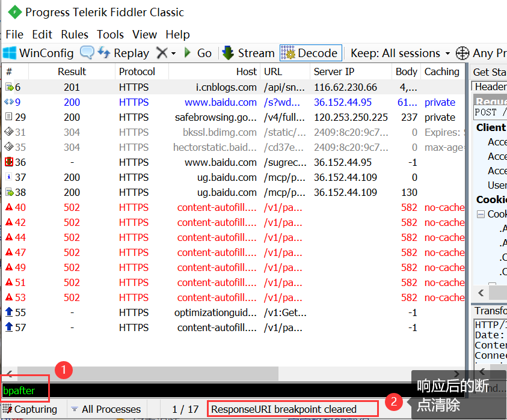Switch to the Headers inspector tab
Image resolution: width=507 pixels, height=420 pixels.
[x=490, y=87]
